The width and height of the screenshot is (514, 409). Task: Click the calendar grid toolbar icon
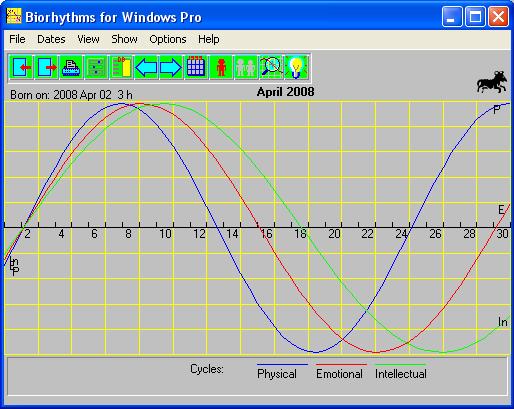(196, 68)
